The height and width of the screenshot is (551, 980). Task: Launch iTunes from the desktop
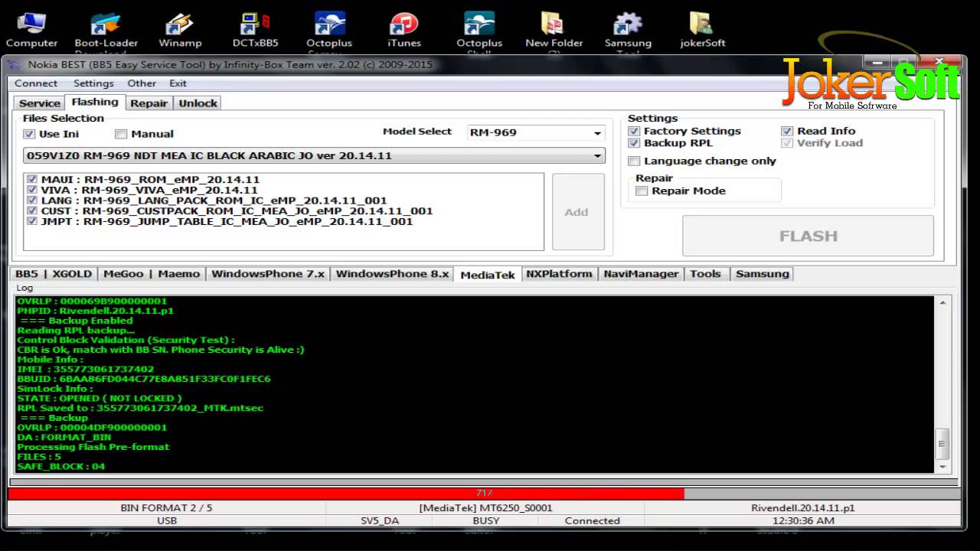point(403,29)
